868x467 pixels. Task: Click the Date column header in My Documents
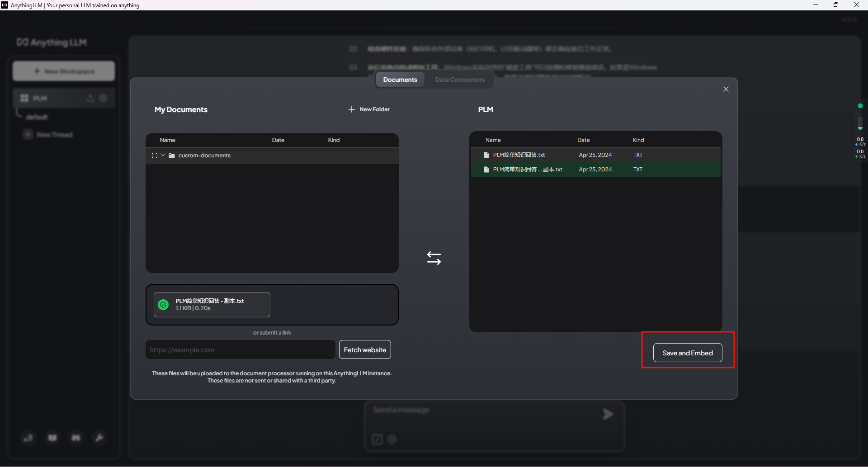[278, 140]
